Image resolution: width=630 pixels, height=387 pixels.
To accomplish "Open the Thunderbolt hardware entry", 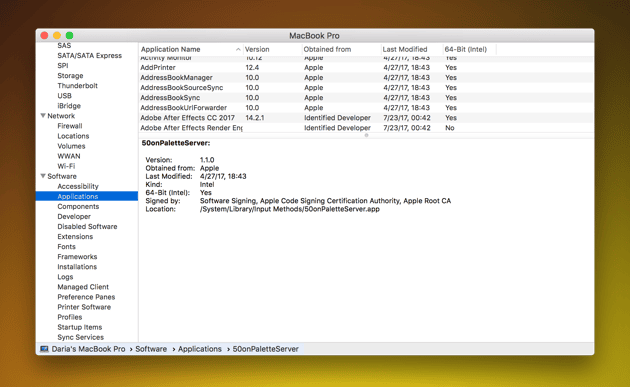I will (x=78, y=86).
